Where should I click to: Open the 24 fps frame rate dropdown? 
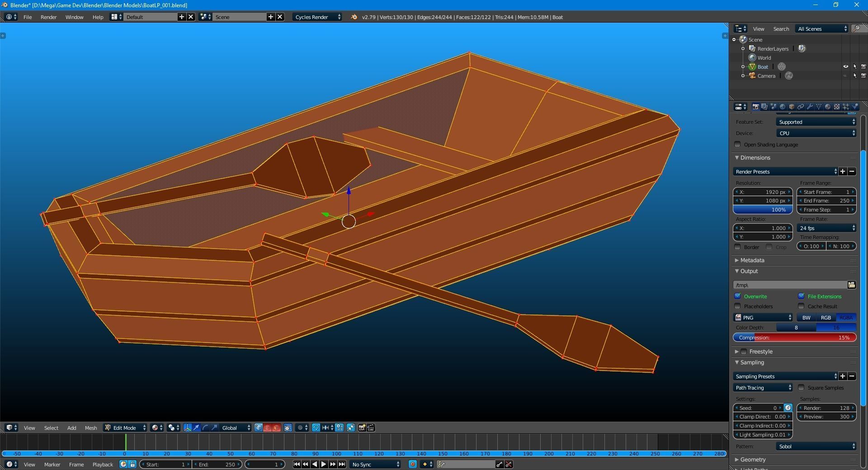tap(826, 228)
